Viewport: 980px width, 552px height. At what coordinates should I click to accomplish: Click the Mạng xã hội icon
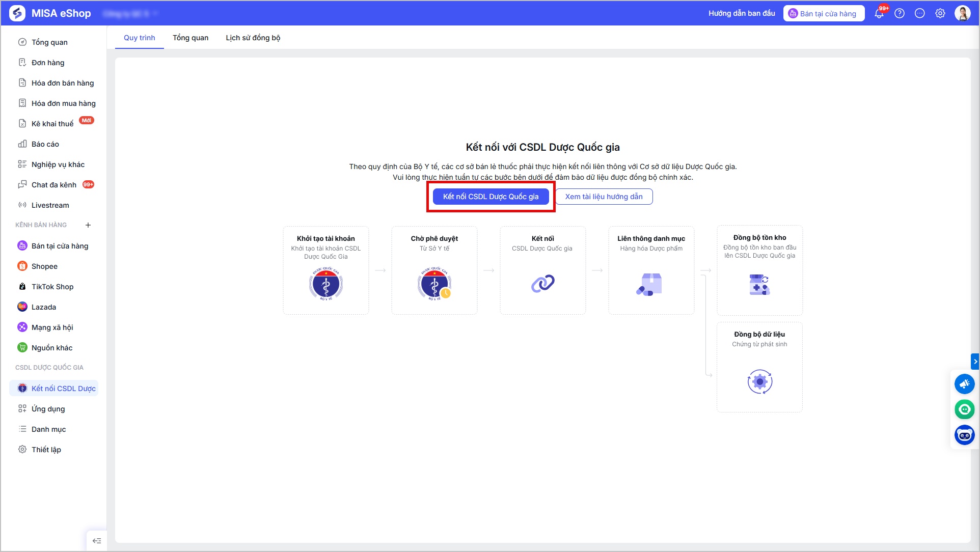click(x=22, y=327)
